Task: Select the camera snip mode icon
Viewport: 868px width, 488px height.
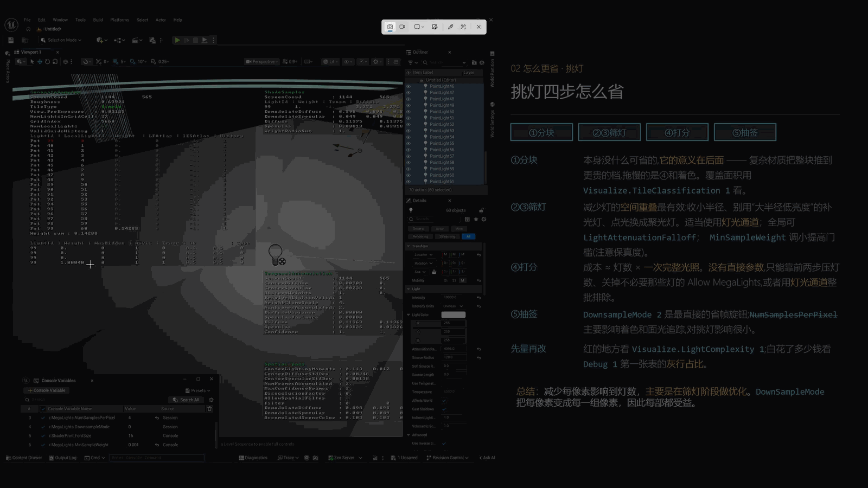Action: [390, 27]
